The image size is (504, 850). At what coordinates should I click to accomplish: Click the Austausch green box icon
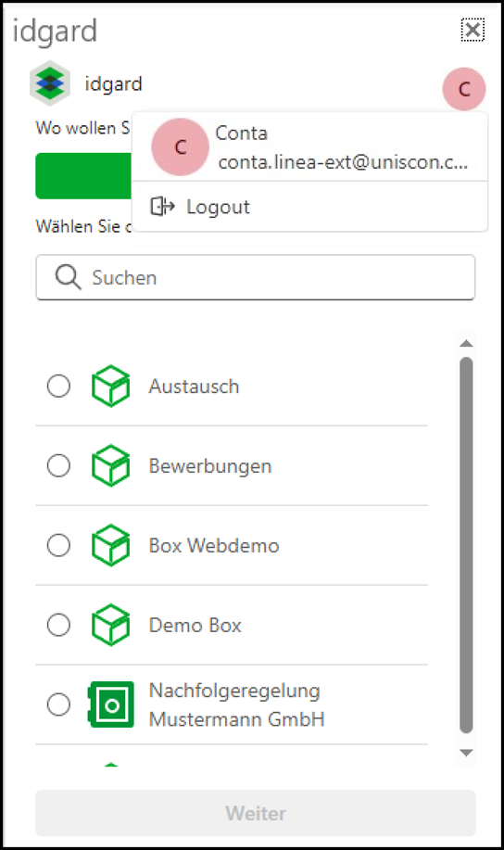110,386
